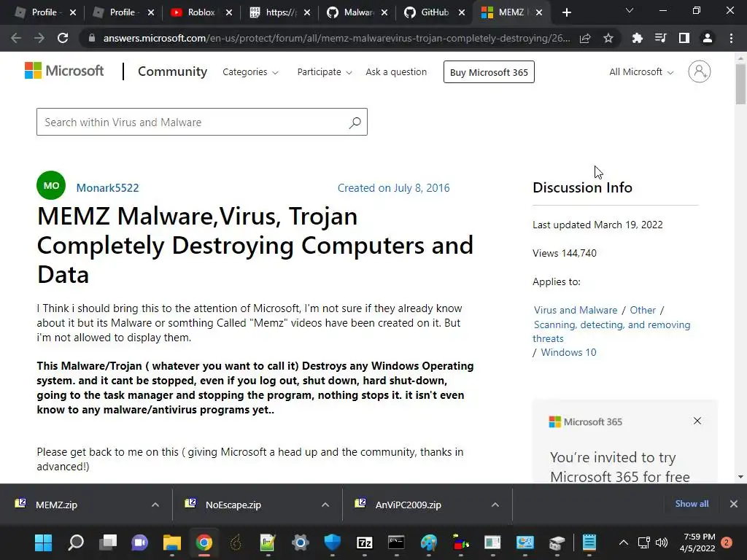Reload the current page
The image size is (747, 560).
(x=63, y=38)
